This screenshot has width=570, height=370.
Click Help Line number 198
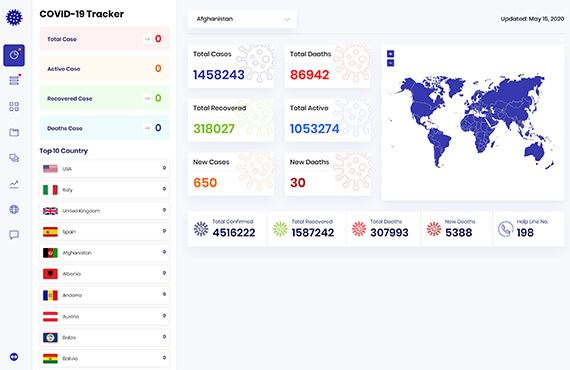coord(525,233)
